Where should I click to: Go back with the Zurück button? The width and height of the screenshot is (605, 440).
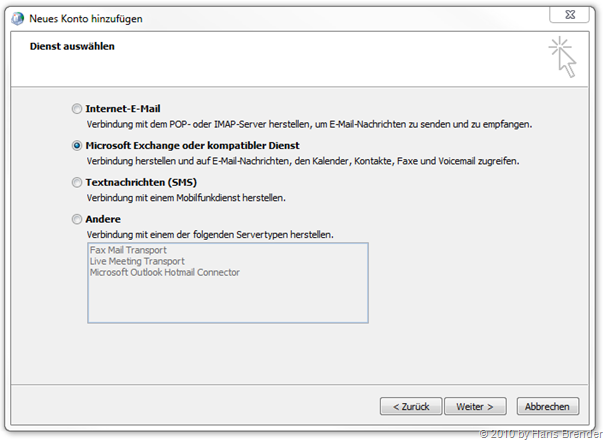point(411,406)
